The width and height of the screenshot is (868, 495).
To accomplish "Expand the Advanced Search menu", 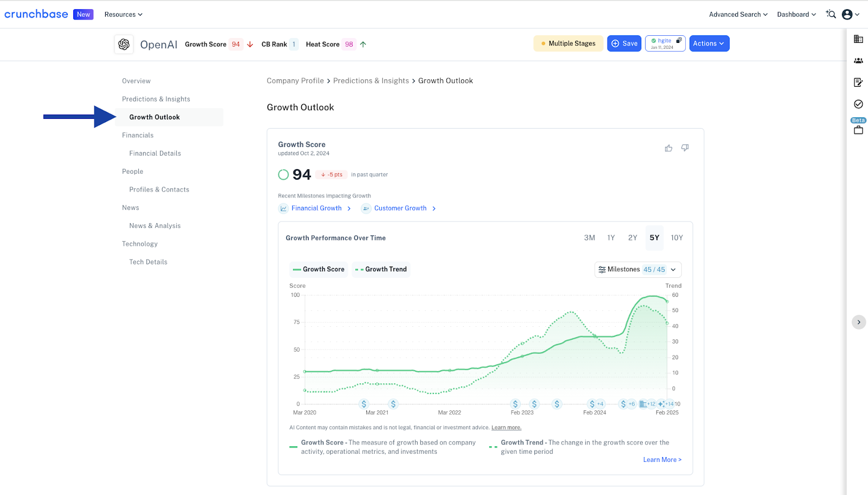I will (738, 15).
